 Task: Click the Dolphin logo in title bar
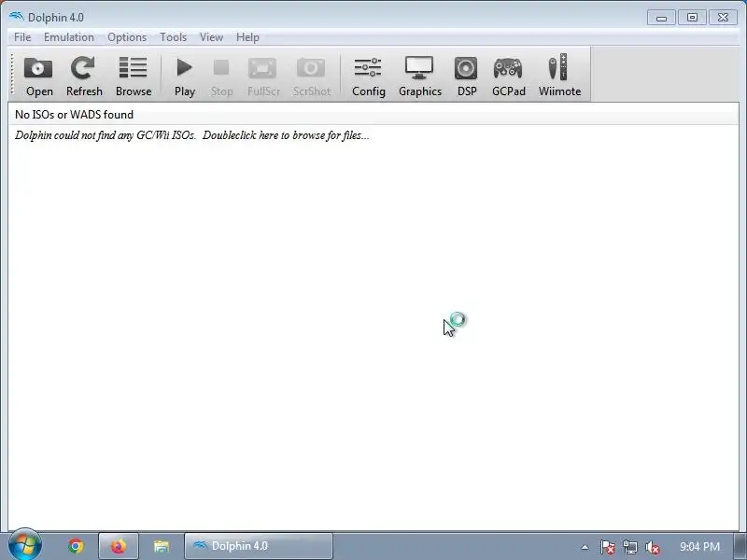point(16,17)
